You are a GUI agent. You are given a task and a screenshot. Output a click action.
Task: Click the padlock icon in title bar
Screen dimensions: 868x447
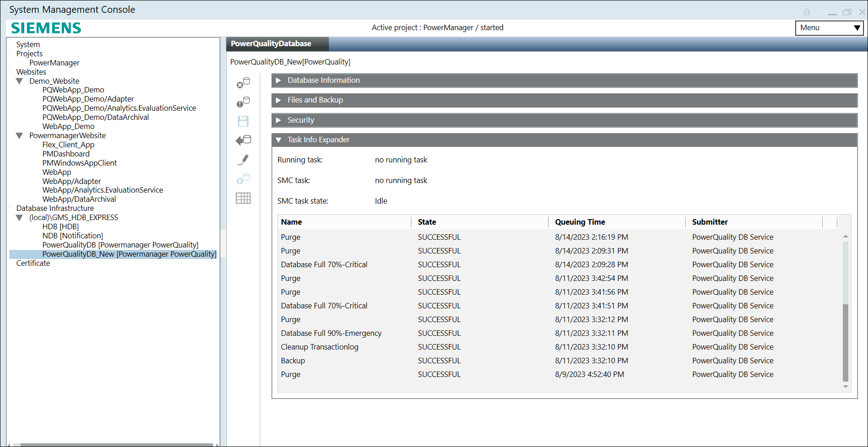tap(807, 12)
